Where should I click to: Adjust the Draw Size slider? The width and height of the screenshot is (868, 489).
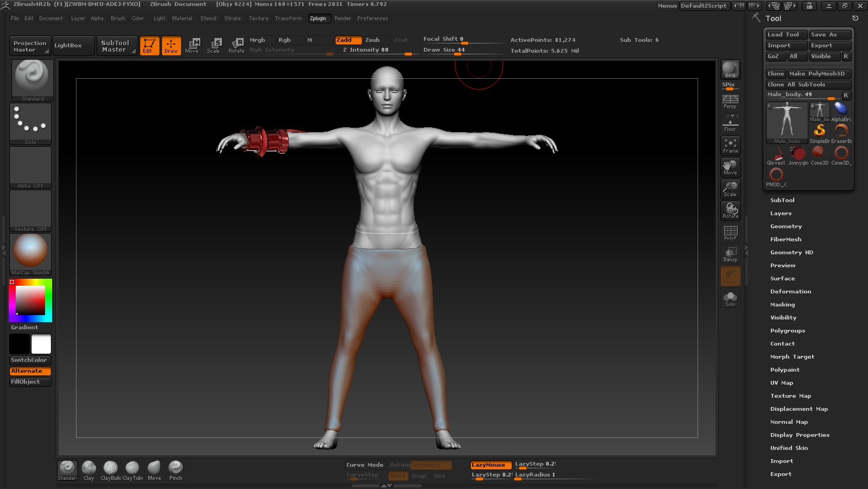(x=463, y=50)
